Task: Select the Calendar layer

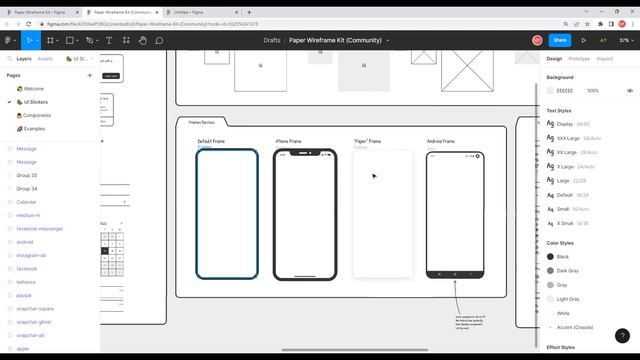Action: pyautogui.click(x=26, y=202)
